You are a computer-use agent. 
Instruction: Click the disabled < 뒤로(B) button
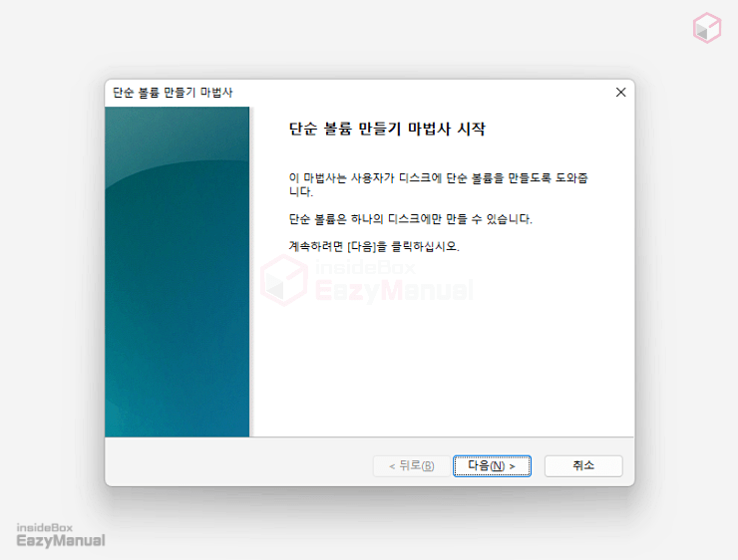[411, 465]
